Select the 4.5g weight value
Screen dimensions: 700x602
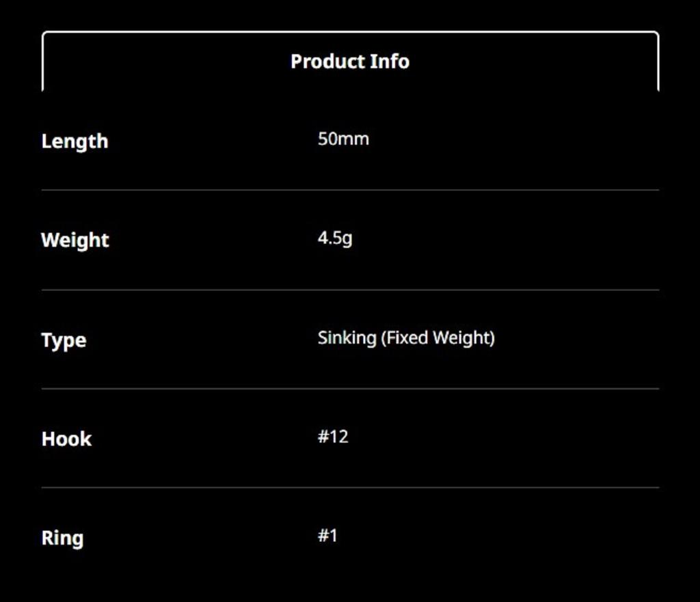(335, 238)
